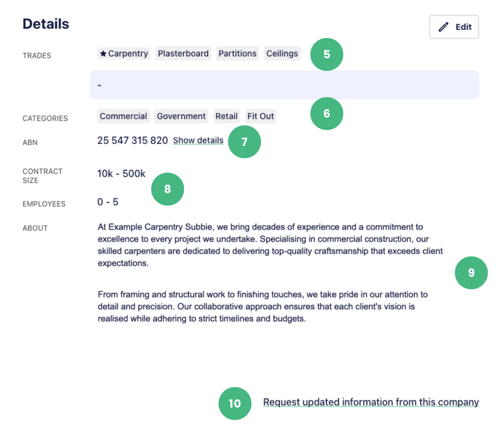Screen dimensions: 504x431
Task: Select the Ceilings trade tag
Action: pos(282,53)
